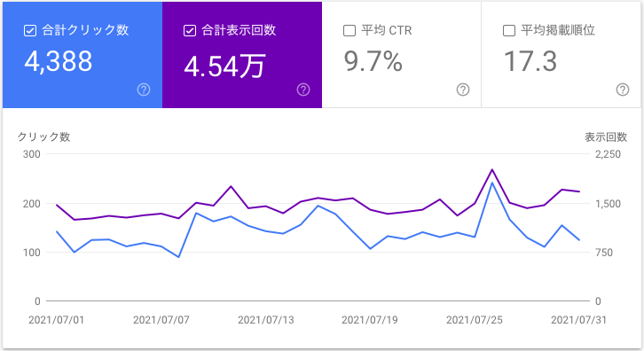Click the purple impressions line peak near 07/26
The height and width of the screenshot is (351, 644).
pyautogui.click(x=492, y=169)
